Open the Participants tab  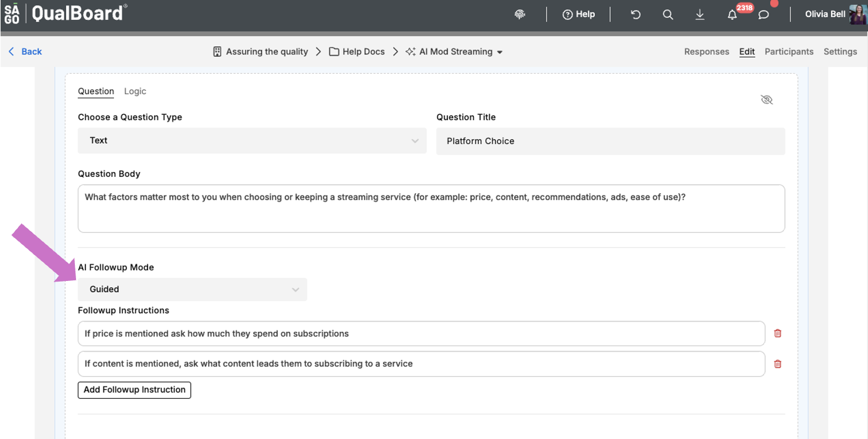pyautogui.click(x=789, y=52)
